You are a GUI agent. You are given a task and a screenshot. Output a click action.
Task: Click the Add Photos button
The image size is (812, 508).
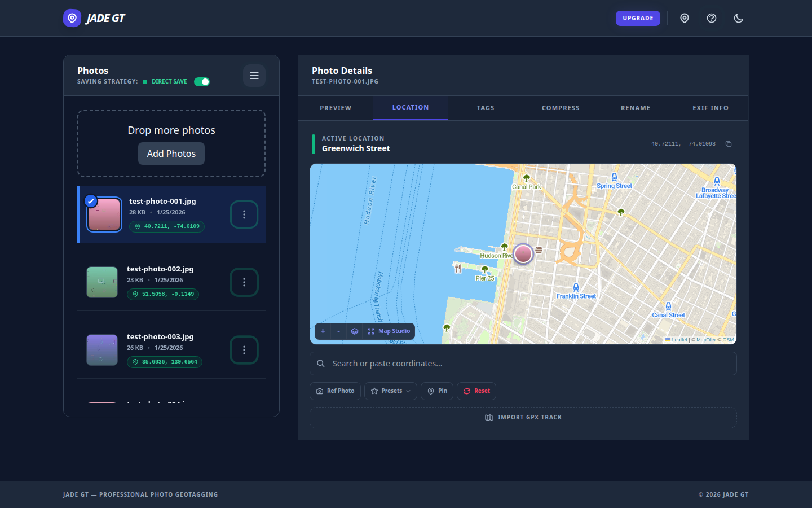coord(171,154)
